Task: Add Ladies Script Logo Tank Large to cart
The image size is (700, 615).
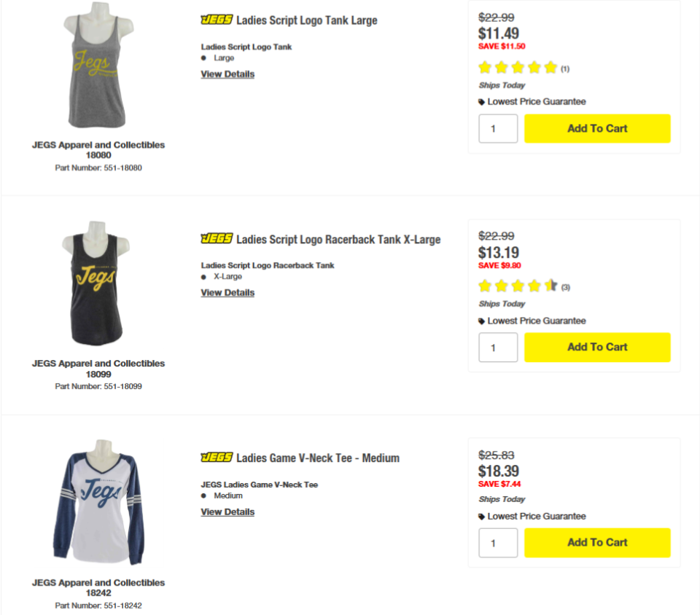Action: click(597, 128)
